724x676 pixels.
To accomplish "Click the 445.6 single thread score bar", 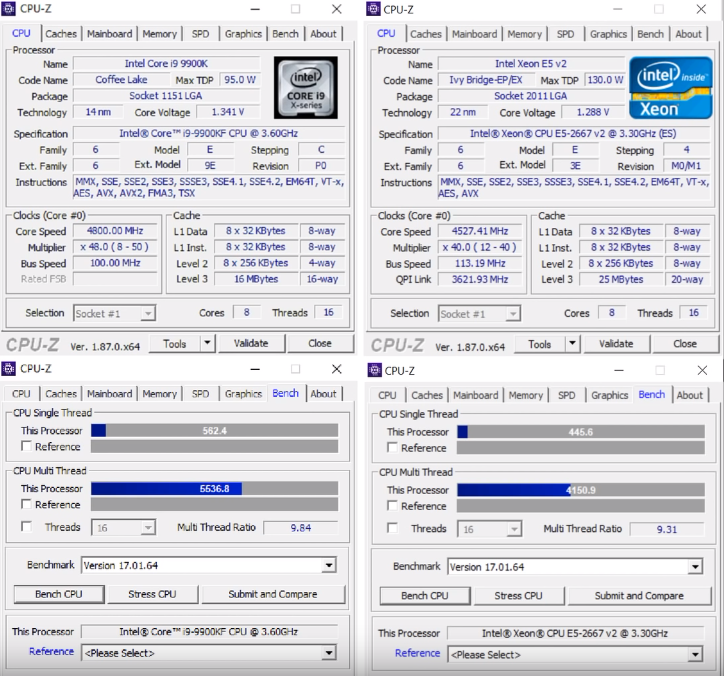I will pos(581,432).
